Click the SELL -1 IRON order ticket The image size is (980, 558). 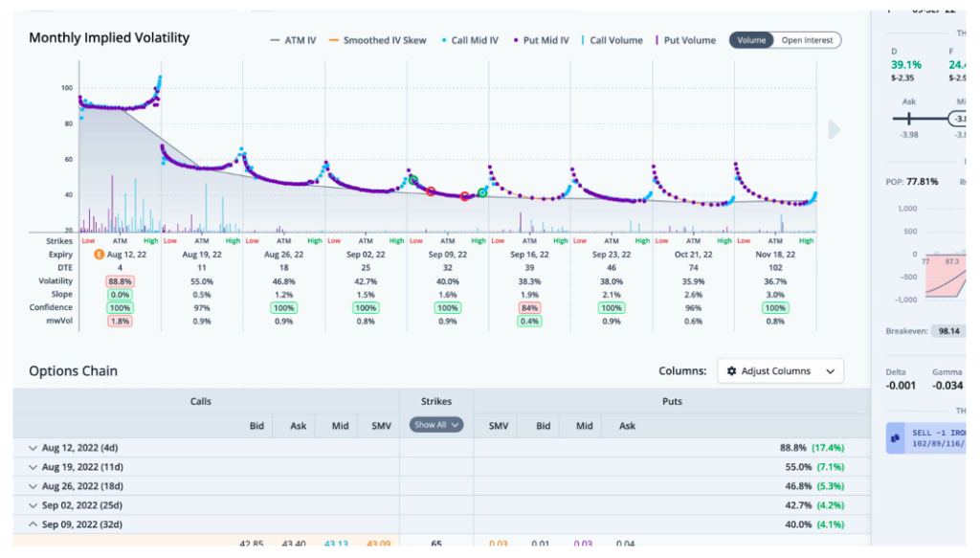tap(925, 438)
